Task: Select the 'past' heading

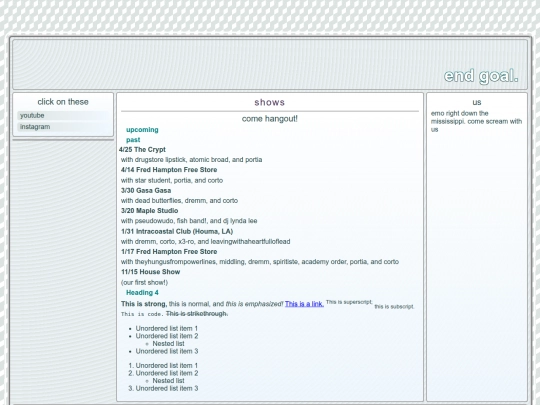Action: click(x=133, y=140)
